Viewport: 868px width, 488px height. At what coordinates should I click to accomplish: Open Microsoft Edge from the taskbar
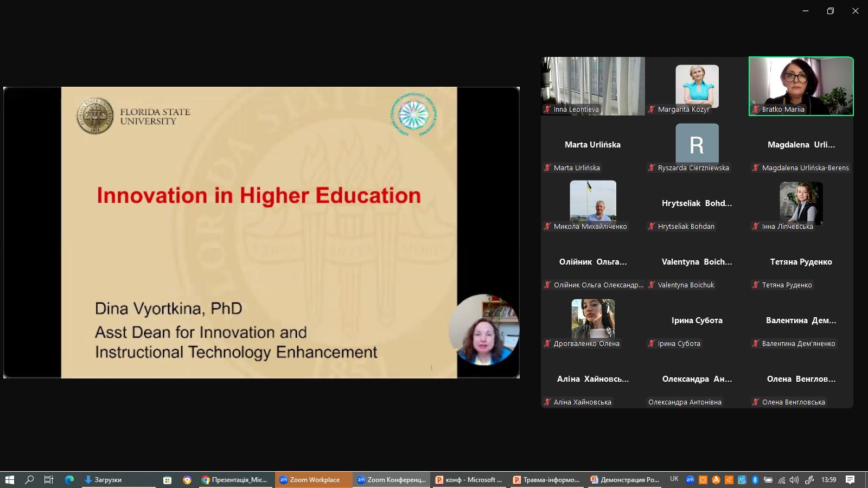click(x=69, y=480)
